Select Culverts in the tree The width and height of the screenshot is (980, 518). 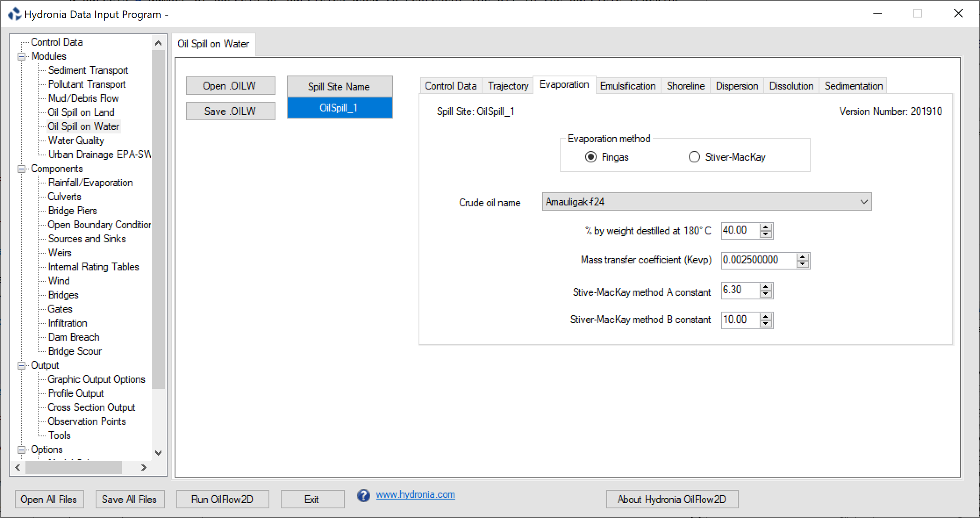[64, 197]
